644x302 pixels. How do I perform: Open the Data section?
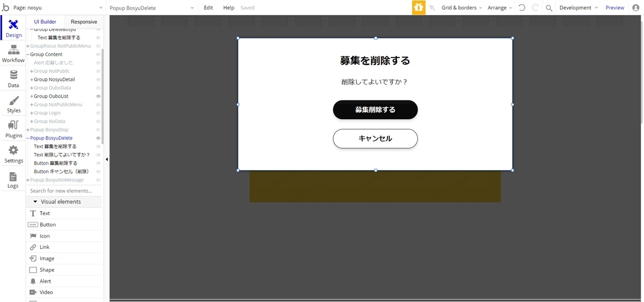point(13,79)
